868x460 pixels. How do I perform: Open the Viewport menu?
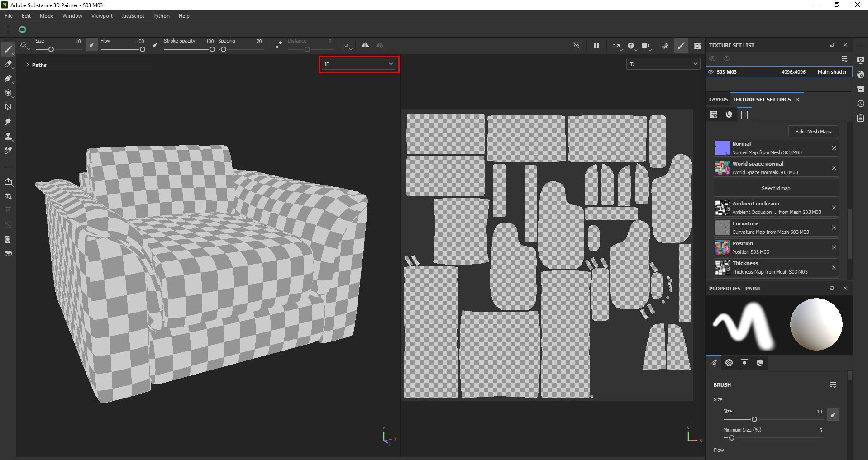(x=102, y=16)
